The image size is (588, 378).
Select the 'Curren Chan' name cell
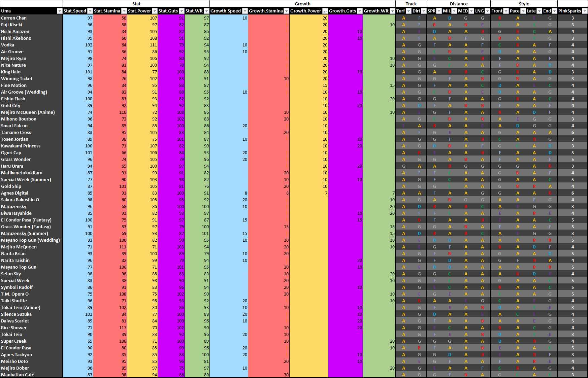coord(31,18)
